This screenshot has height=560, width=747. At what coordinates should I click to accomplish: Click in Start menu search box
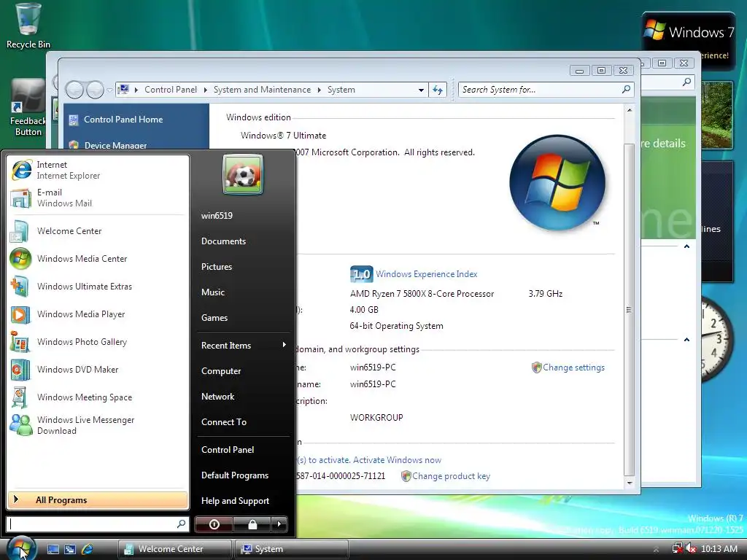[98, 524]
